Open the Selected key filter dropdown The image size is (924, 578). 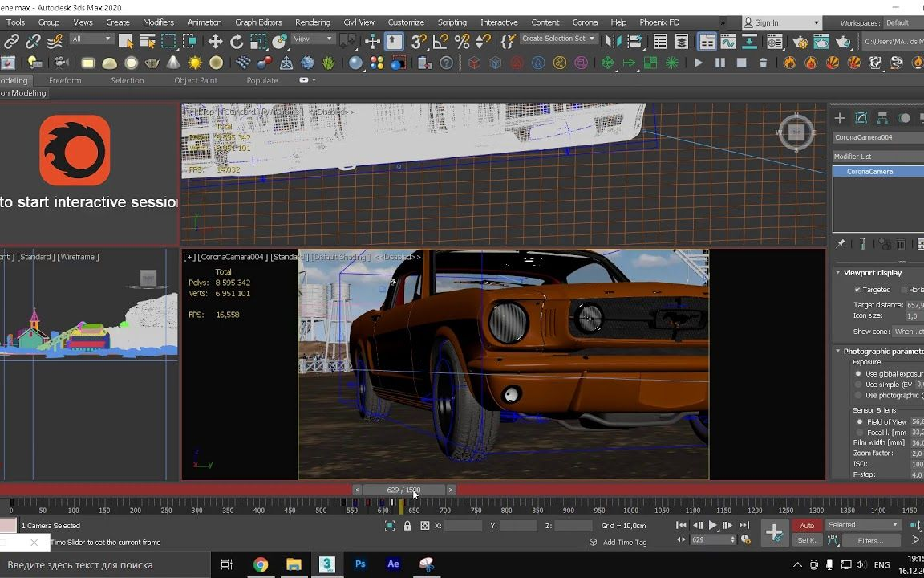click(864, 525)
